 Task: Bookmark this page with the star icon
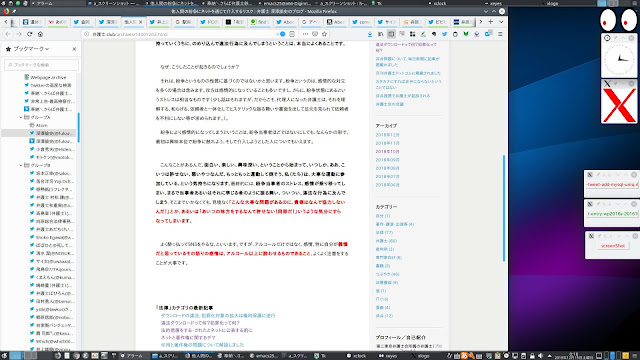coord(324,34)
